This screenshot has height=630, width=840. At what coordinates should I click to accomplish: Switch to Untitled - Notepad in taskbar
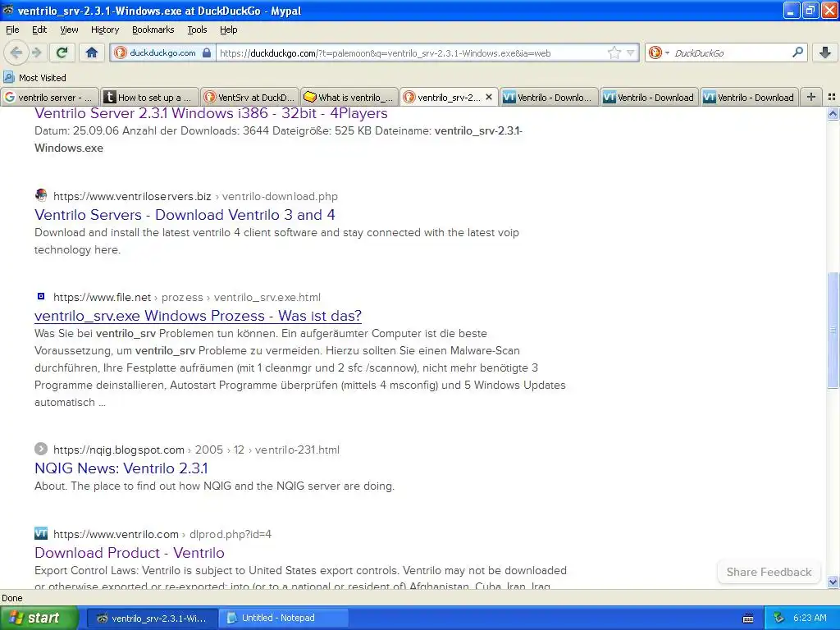pos(284,618)
